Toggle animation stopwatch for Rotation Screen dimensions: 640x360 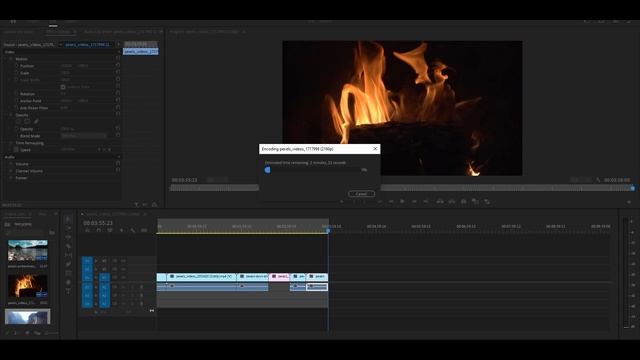click(17, 93)
